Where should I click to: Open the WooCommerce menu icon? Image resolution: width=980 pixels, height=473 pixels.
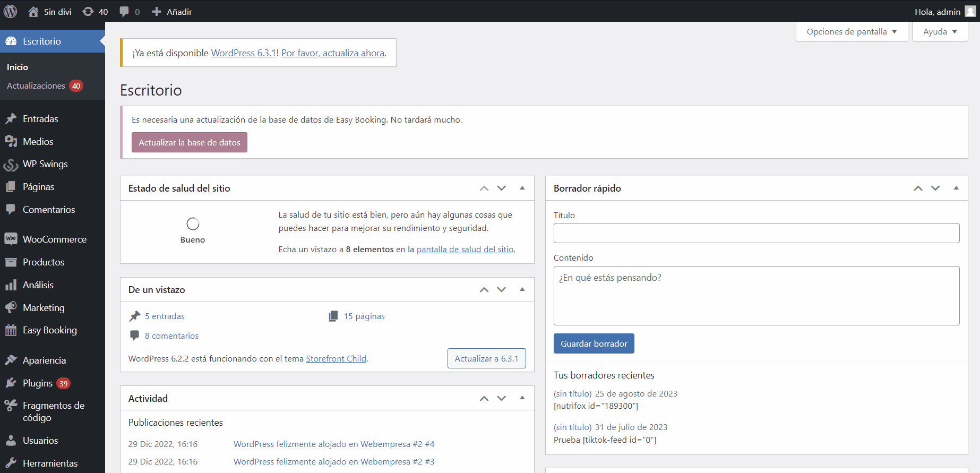pyautogui.click(x=11, y=239)
